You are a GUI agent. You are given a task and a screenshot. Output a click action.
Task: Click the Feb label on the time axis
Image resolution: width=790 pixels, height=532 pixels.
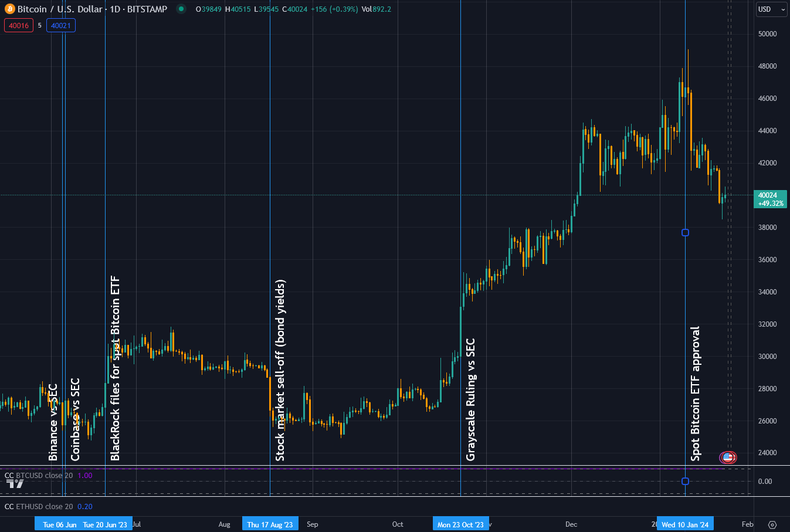[x=747, y=524]
